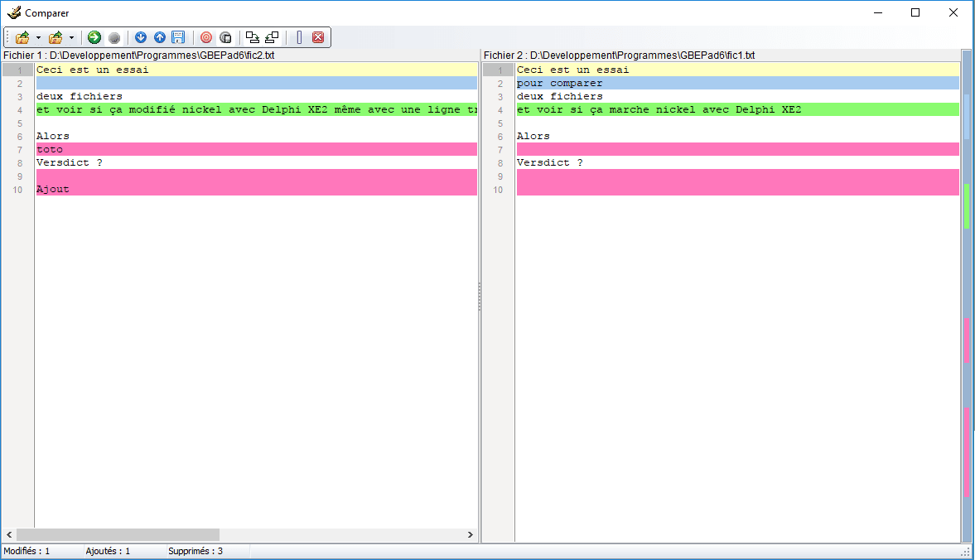
Task: Expand the file 1 open dropdown arrow
Action: coord(39,38)
